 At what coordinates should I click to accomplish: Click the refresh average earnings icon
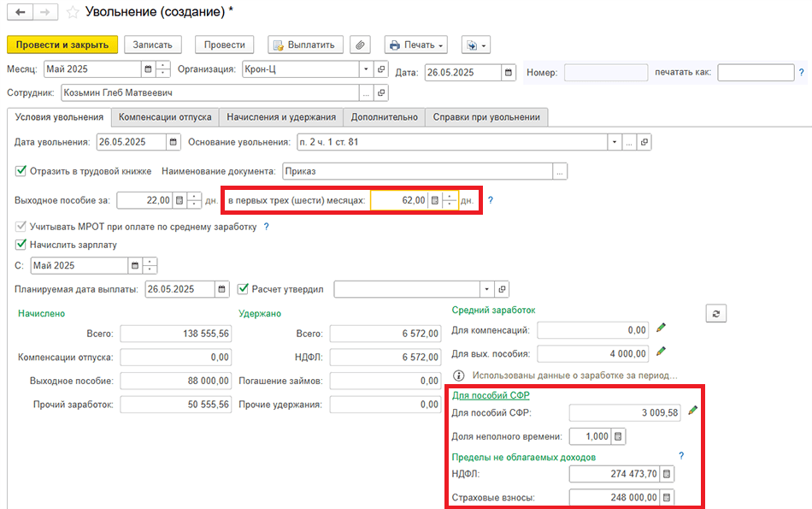pyautogui.click(x=715, y=314)
